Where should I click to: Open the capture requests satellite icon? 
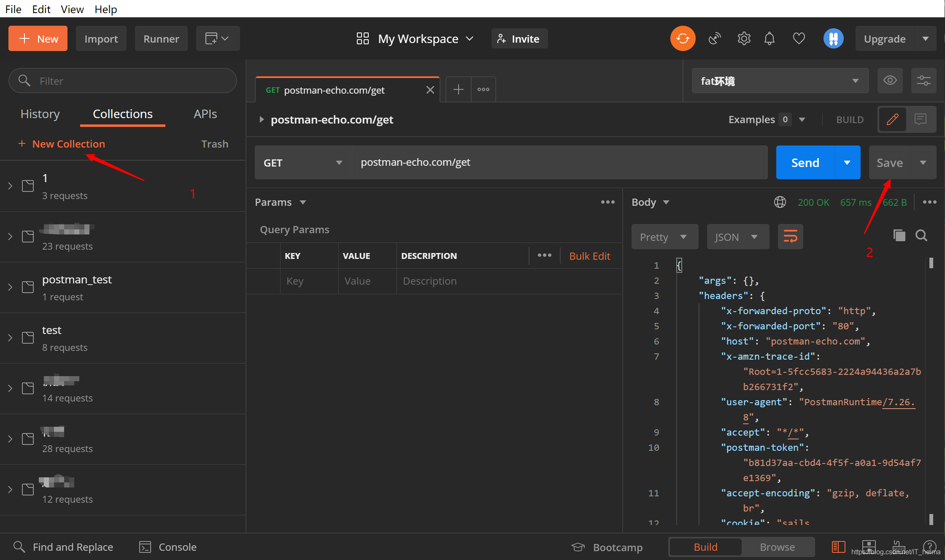715,38
